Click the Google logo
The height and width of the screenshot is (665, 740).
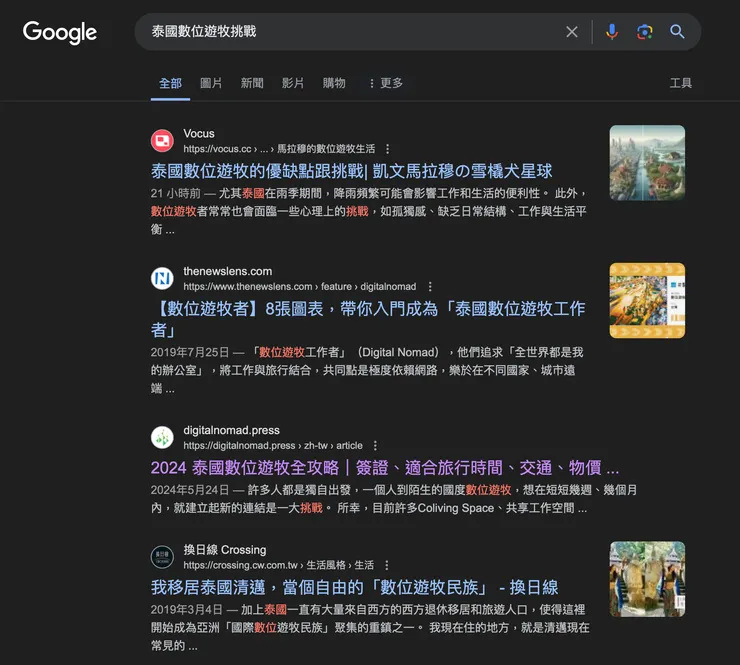tap(60, 33)
